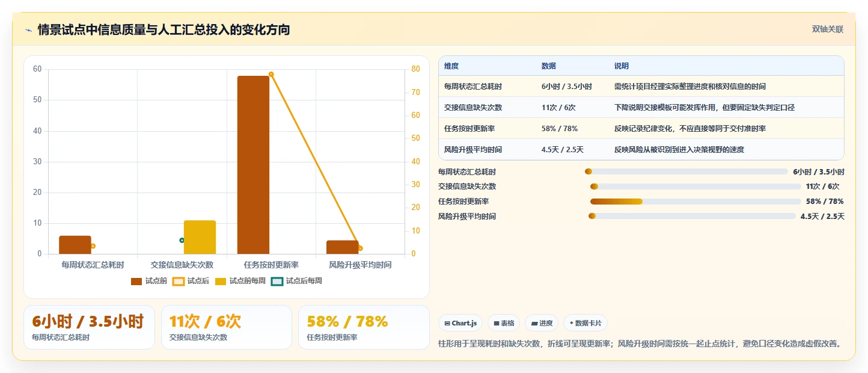The width and height of the screenshot is (868, 373).
Task: Click table cell 风险升级平均时间 in 维度 column
Action: [x=473, y=150]
